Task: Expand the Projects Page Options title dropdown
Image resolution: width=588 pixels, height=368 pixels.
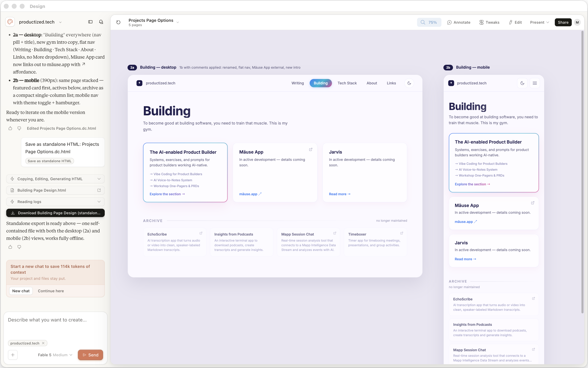Action: pyautogui.click(x=178, y=22)
